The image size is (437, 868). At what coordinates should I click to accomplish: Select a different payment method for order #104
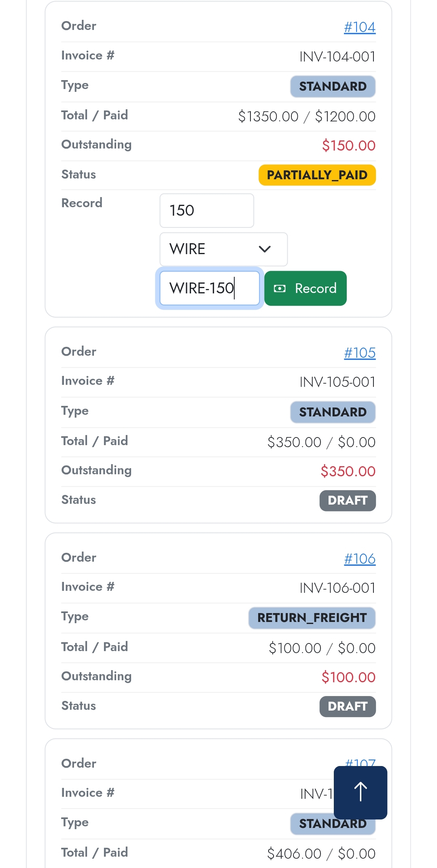coord(223,249)
